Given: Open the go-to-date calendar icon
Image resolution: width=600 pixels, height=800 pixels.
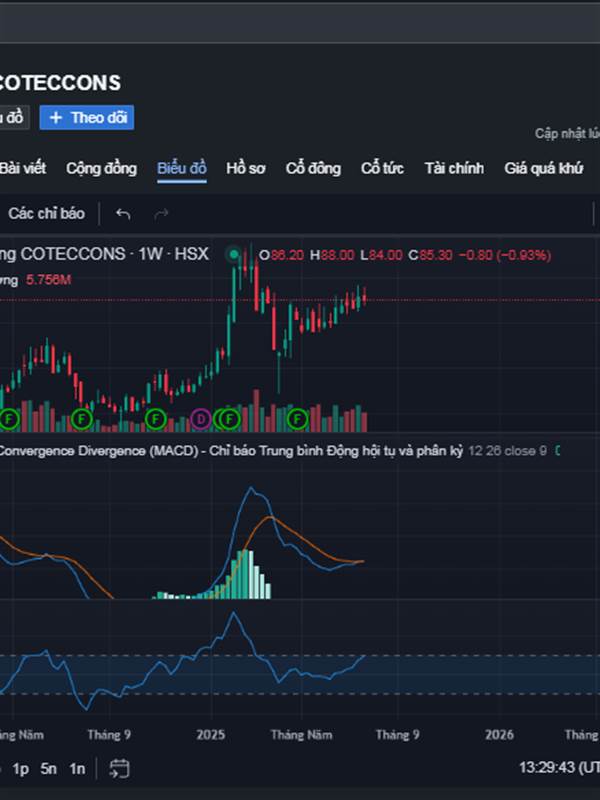Looking at the screenshot, I should (x=119, y=768).
